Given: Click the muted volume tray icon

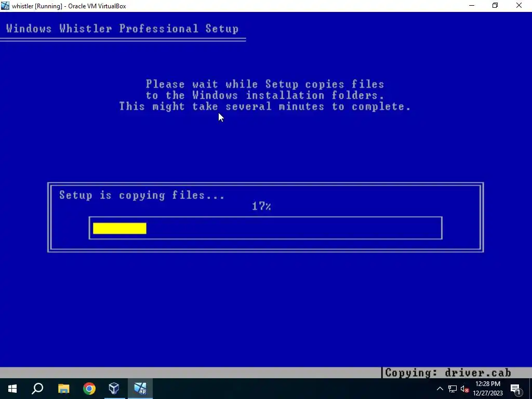Looking at the screenshot, I should 464,389.
